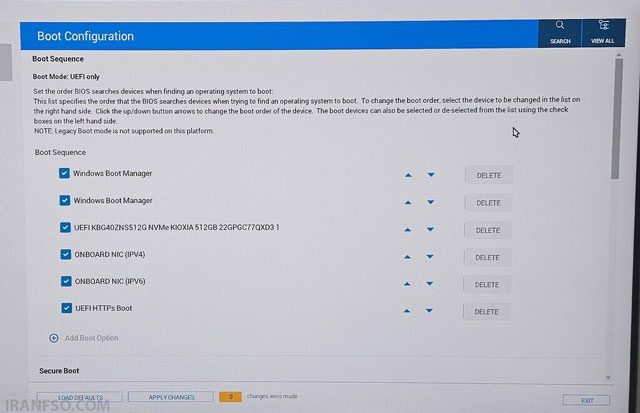Disable the ONBOARD NIC (IPV4) boot option
Viewport: 640px width, 413px height.
coord(65,254)
